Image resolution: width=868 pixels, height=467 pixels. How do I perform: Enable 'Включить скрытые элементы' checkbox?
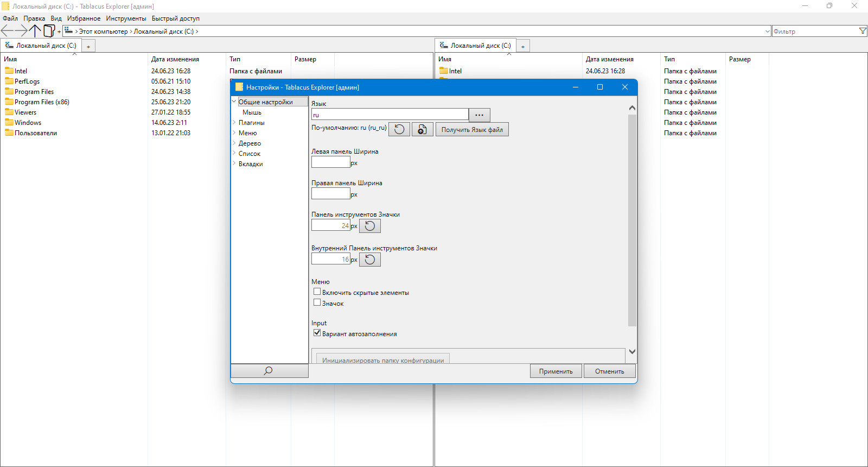tap(317, 292)
